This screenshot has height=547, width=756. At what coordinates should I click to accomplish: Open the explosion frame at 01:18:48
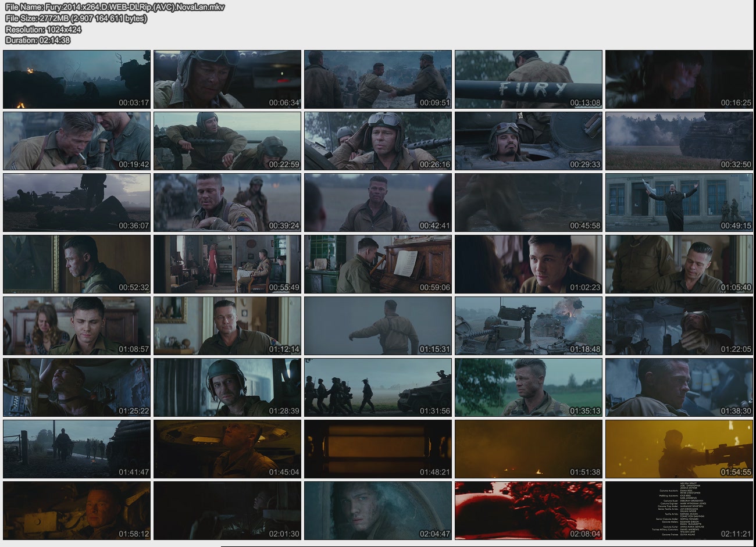pyautogui.click(x=528, y=326)
